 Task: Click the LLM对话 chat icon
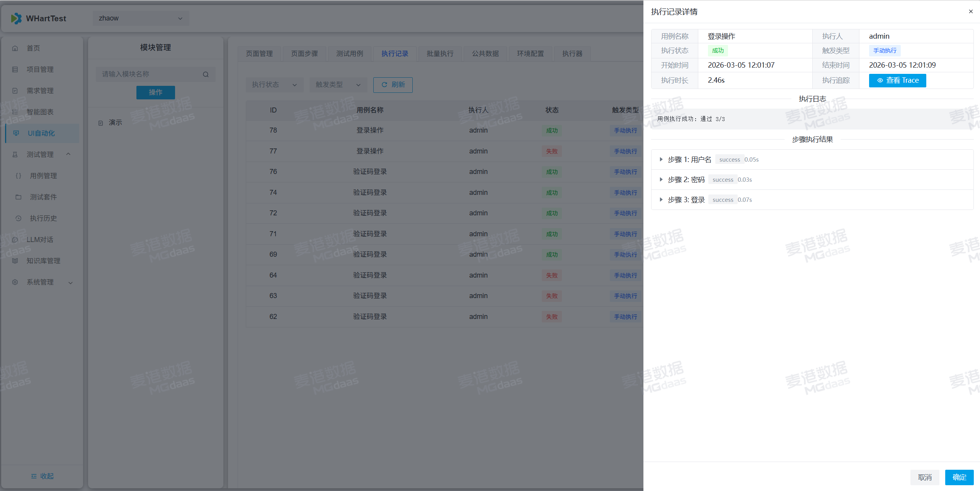click(15, 240)
